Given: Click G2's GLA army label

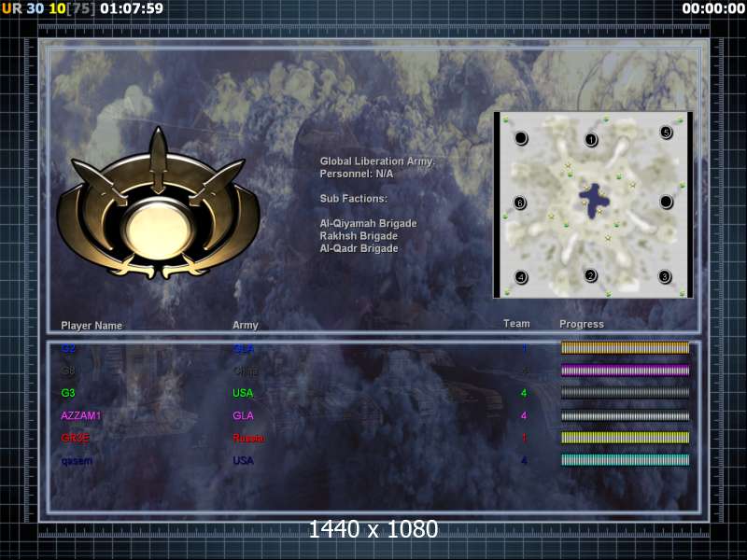Looking at the screenshot, I should (x=243, y=349).
